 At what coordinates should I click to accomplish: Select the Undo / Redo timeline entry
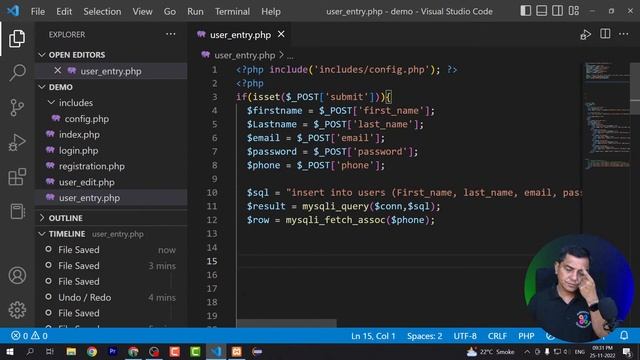pyautogui.click(x=111, y=297)
